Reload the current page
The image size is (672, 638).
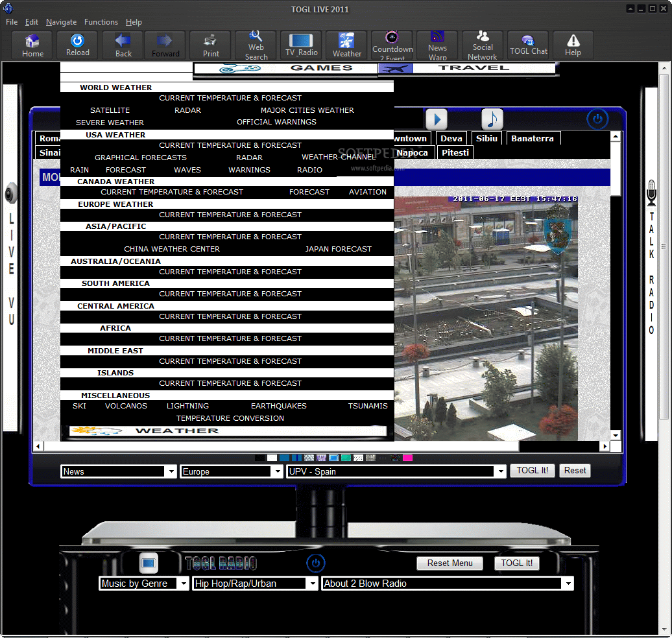click(x=78, y=45)
